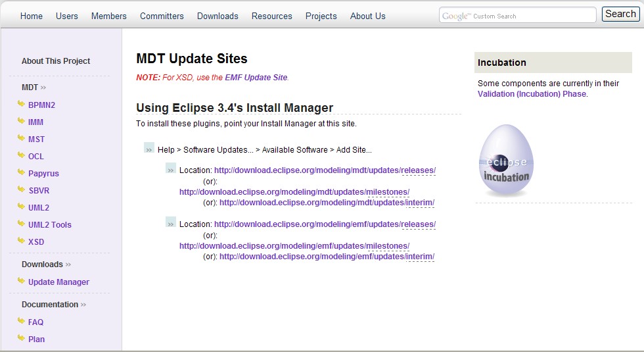Open the Committers menu in the top navigation

click(162, 16)
